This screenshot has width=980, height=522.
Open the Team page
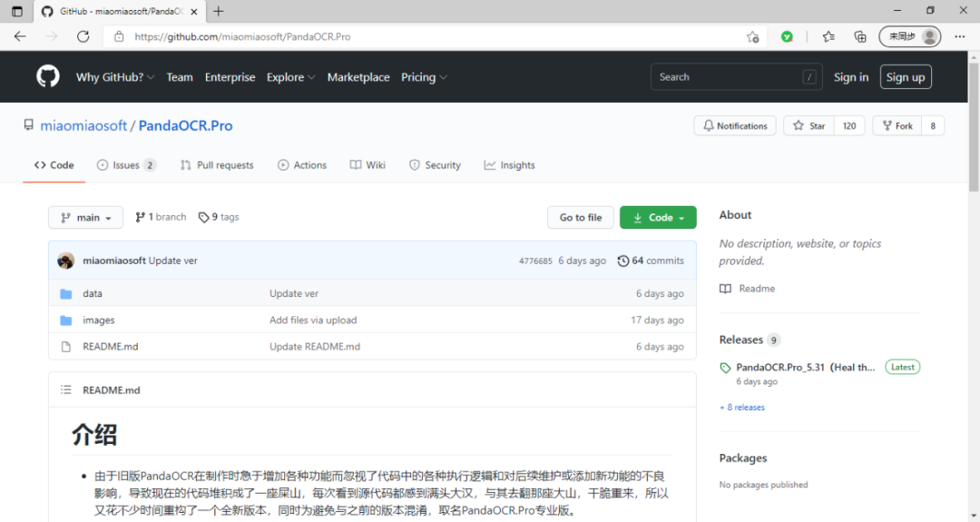coord(180,77)
